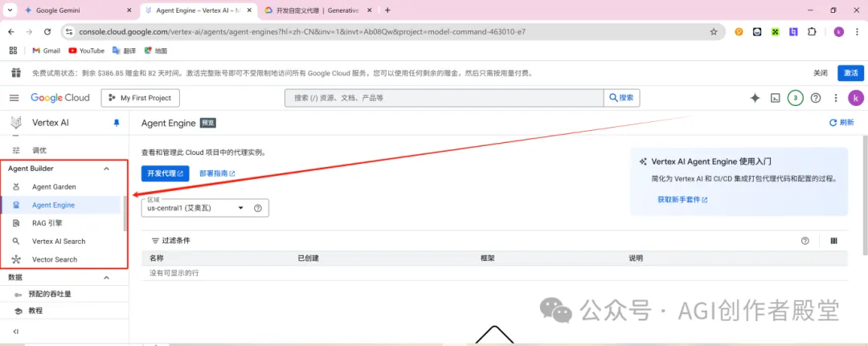Click the blue 激活 button
Screen dimensions: 868x346
point(850,73)
